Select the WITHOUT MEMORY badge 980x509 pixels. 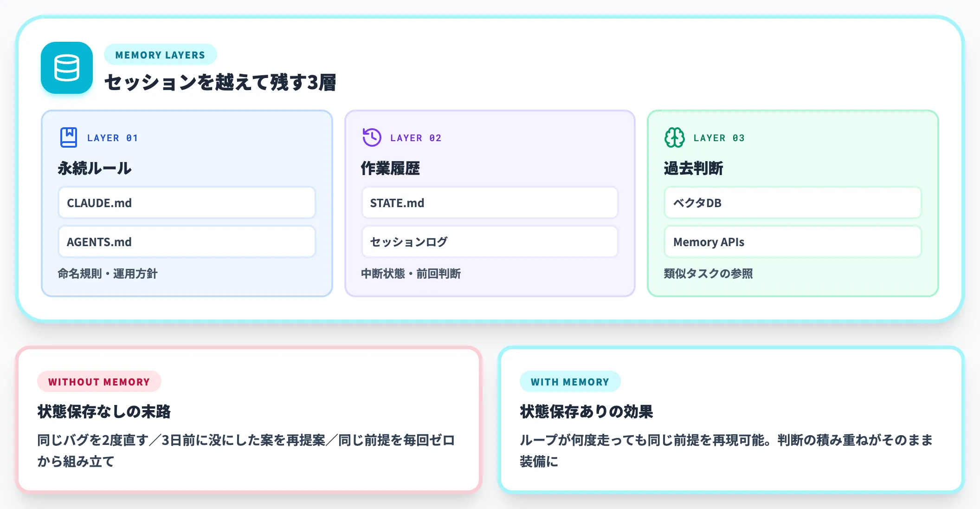point(99,382)
